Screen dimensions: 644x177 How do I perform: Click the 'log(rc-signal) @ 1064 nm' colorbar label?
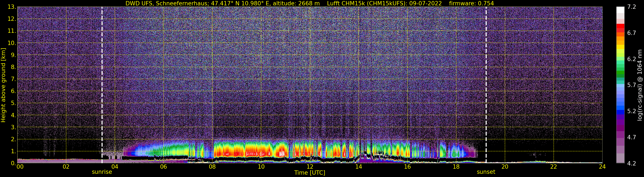pyautogui.click(x=640, y=85)
